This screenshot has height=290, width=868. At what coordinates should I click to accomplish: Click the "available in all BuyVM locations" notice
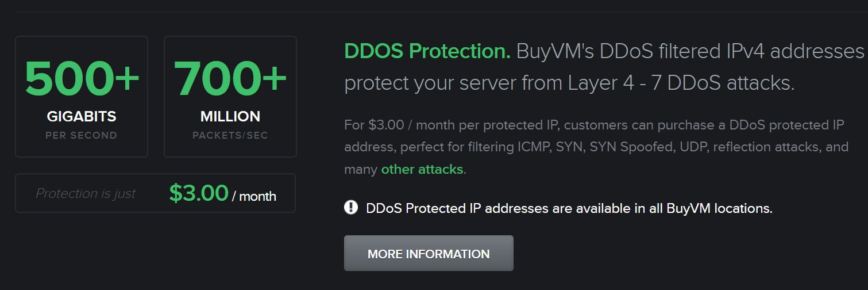pyautogui.click(x=569, y=208)
